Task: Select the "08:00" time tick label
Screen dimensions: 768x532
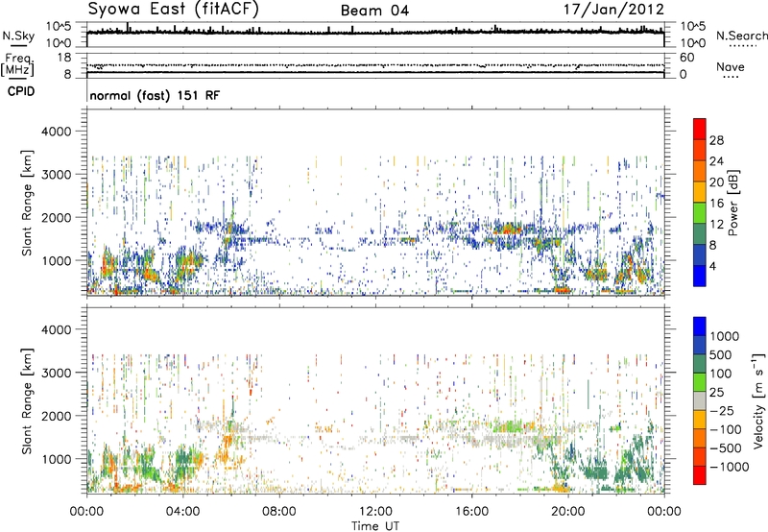Action: click(x=279, y=512)
